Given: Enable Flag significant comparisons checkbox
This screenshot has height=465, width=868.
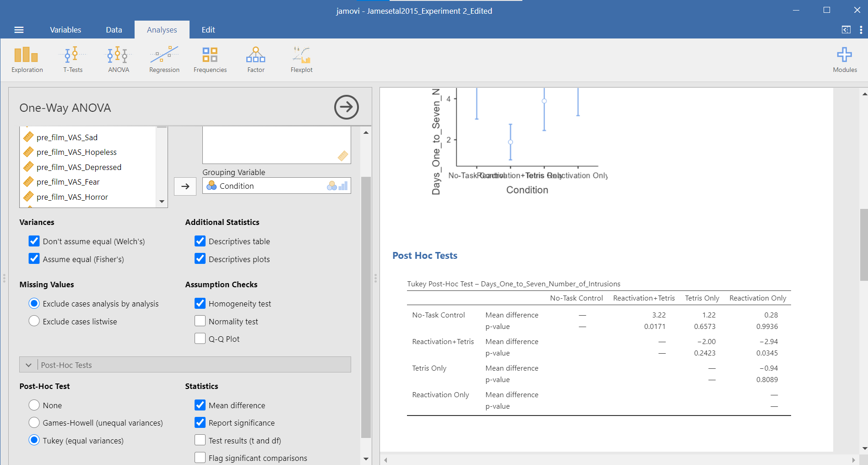Looking at the screenshot, I should tap(200, 458).
